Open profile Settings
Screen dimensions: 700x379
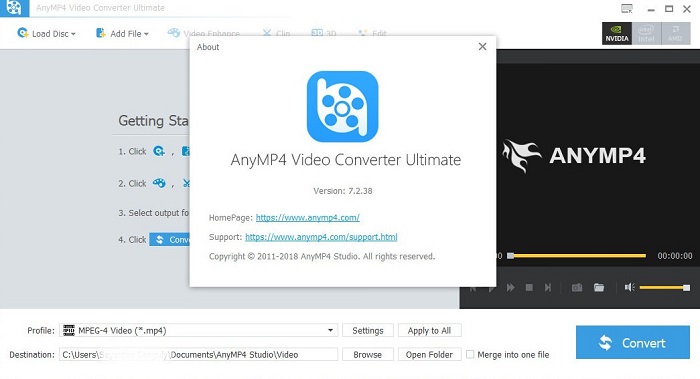pyautogui.click(x=368, y=330)
